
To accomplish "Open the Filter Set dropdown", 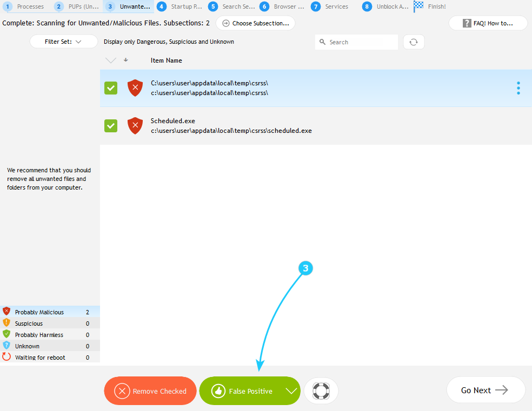I will (x=63, y=42).
